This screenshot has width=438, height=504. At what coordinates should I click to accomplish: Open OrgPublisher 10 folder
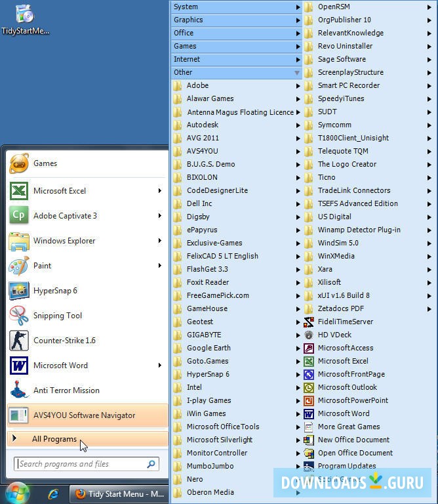368,20
